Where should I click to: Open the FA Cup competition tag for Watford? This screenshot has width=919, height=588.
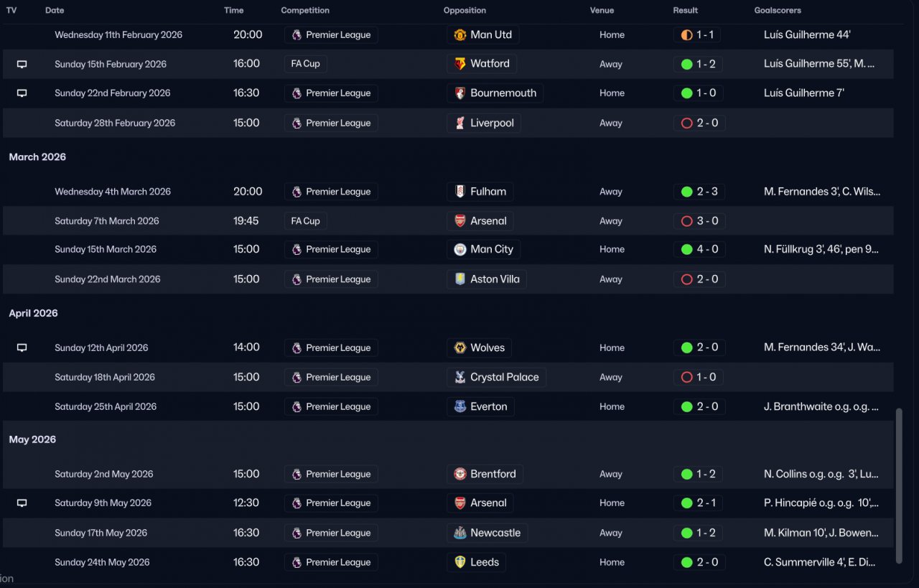pyautogui.click(x=306, y=64)
